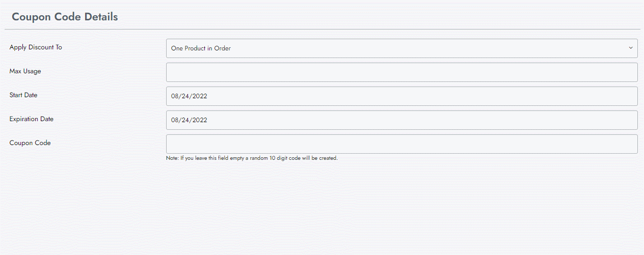Click into the Start Date field
The width and height of the screenshot is (644, 255).
pos(401,96)
